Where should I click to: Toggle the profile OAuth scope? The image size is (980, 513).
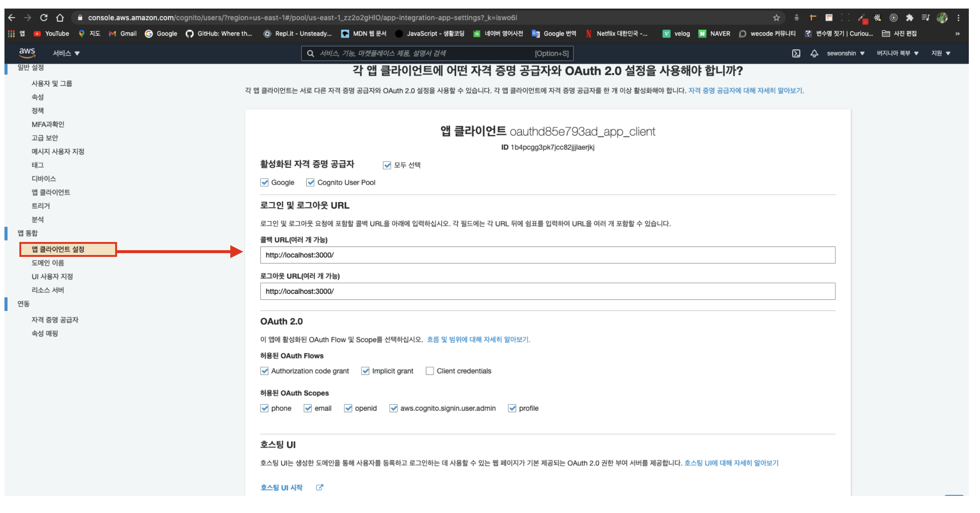coord(512,408)
